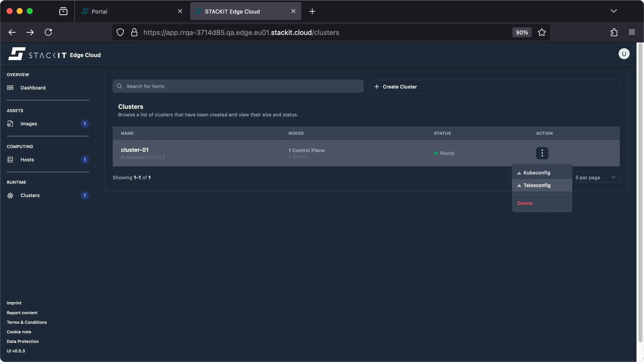Click the search magnifier icon

coord(120,86)
